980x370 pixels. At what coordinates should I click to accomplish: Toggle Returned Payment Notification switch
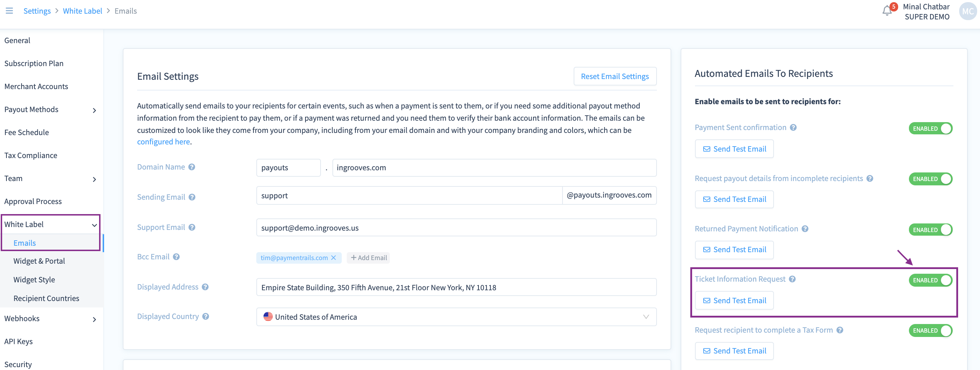coord(930,230)
